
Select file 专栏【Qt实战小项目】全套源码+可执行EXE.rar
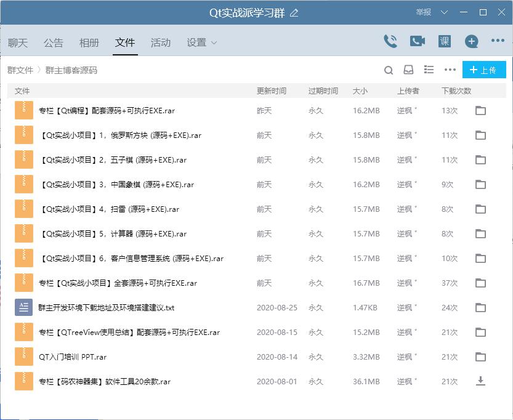[118, 283]
